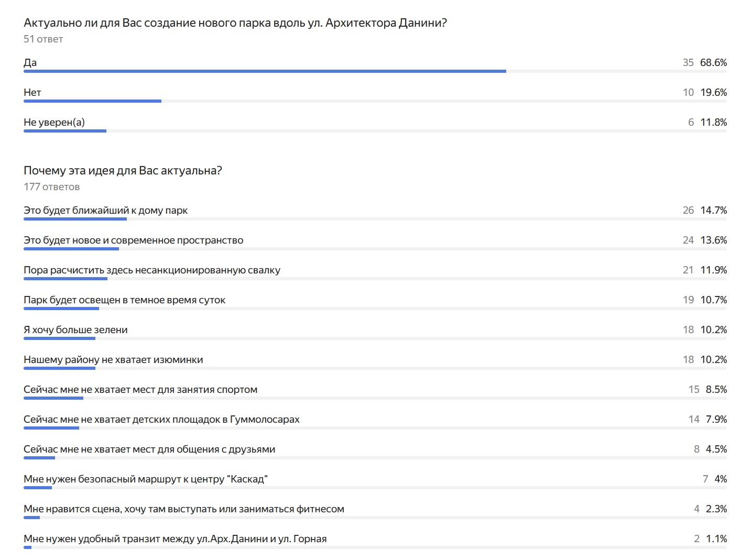Click the blue progress bar under "Нет"
The width and height of the screenshot is (752, 560).
(92, 101)
